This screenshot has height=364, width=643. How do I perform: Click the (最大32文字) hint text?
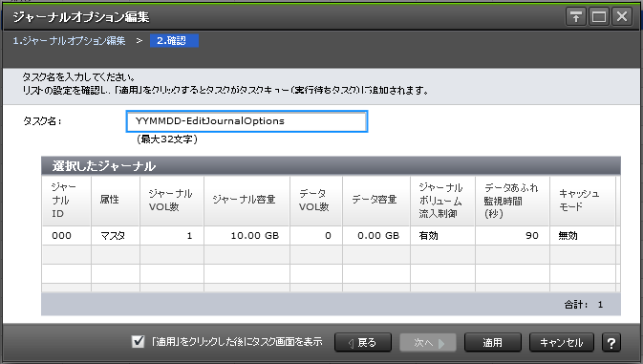click(167, 139)
